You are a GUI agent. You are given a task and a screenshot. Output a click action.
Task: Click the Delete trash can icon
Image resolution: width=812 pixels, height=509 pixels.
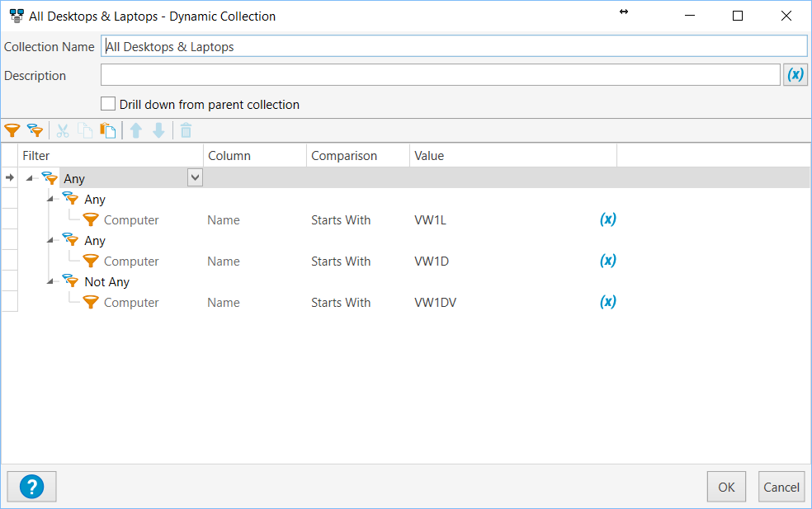(186, 130)
